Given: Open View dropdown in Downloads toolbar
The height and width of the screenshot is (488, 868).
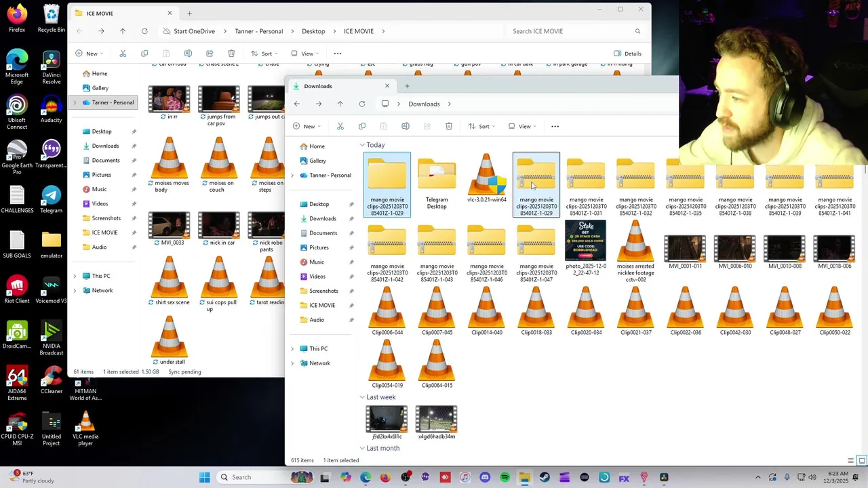Looking at the screenshot, I should 522,126.
